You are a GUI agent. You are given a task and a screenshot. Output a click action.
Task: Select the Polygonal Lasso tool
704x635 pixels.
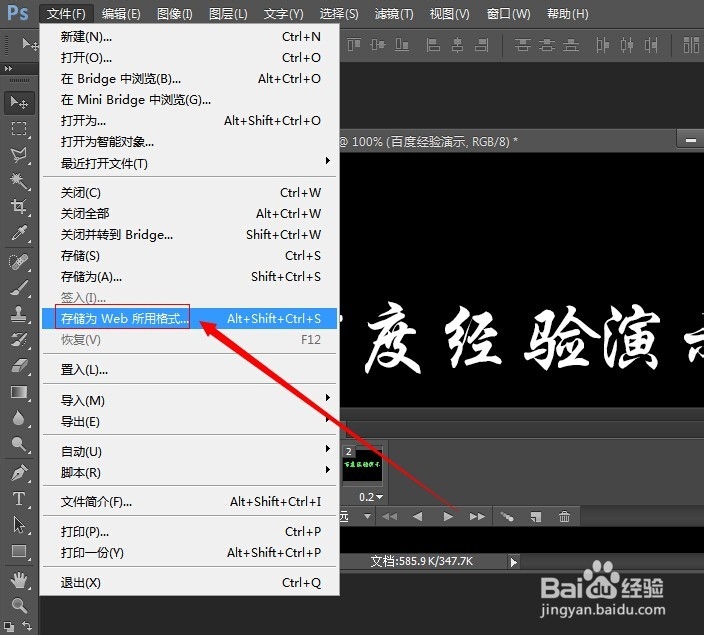pyautogui.click(x=18, y=155)
